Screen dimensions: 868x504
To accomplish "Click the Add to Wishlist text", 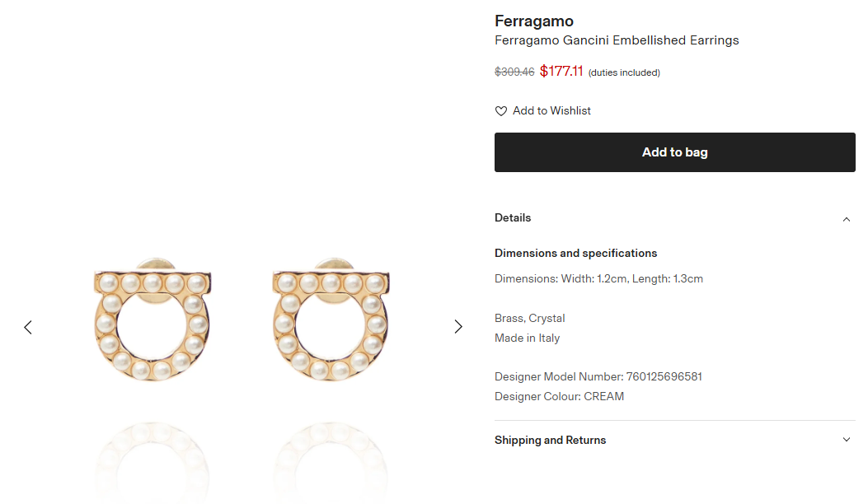I will [x=551, y=111].
